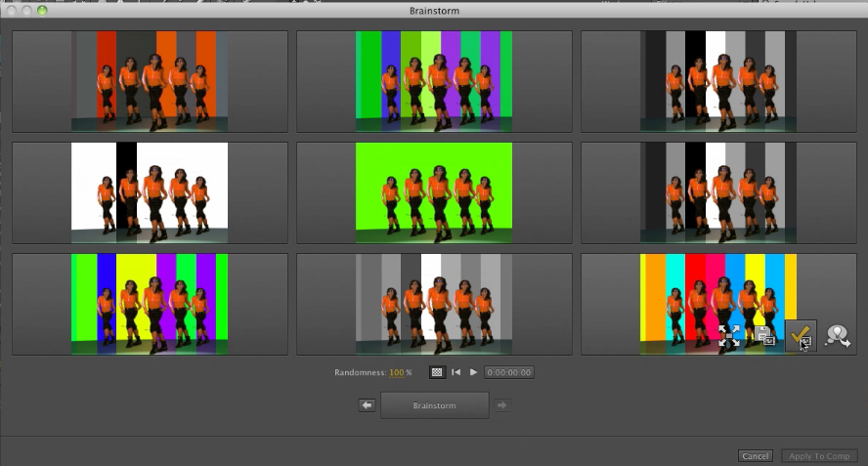Go back to previous Brainstorm generation
The width and height of the screenshot is (868, 466).
point(367,405)
